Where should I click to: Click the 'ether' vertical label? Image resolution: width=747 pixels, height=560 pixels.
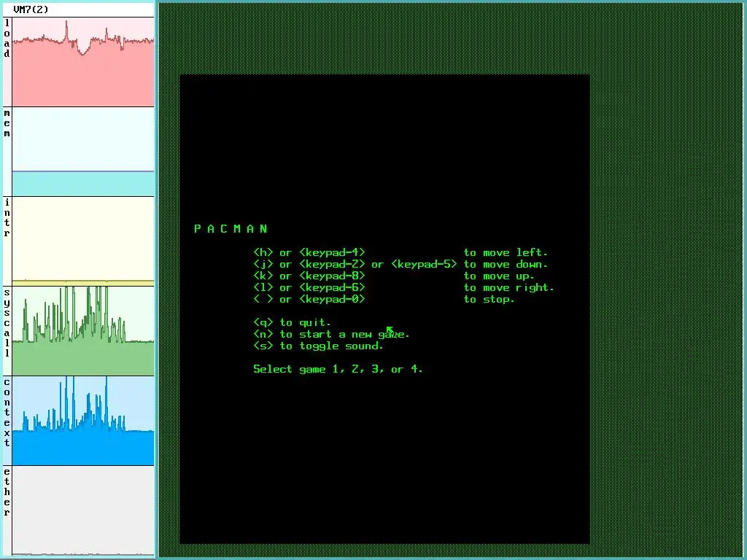(x=7, y=492)
